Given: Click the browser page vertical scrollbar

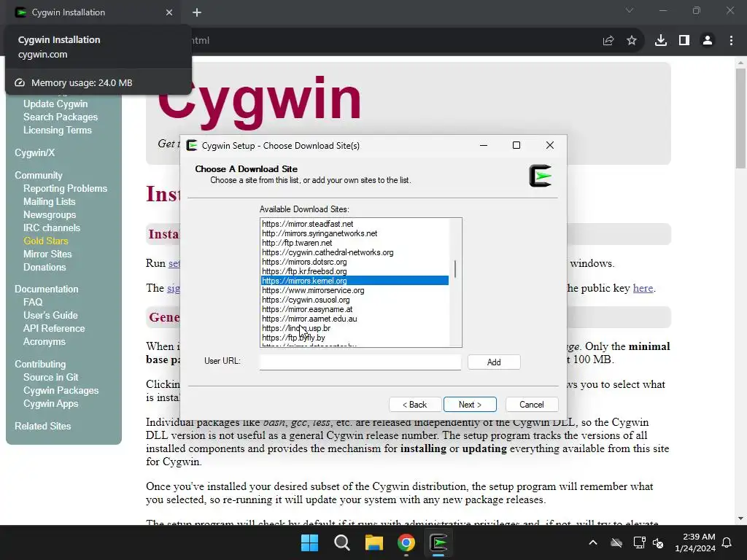Looking at the screenshot, I should [x=740, y=118].
